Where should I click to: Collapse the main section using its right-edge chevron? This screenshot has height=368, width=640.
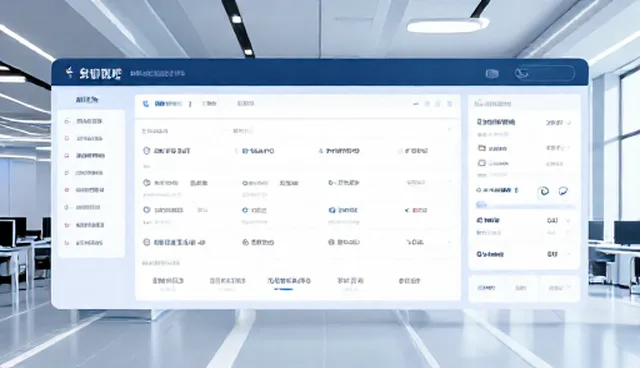pyautogui.click(x=449, y=130)
